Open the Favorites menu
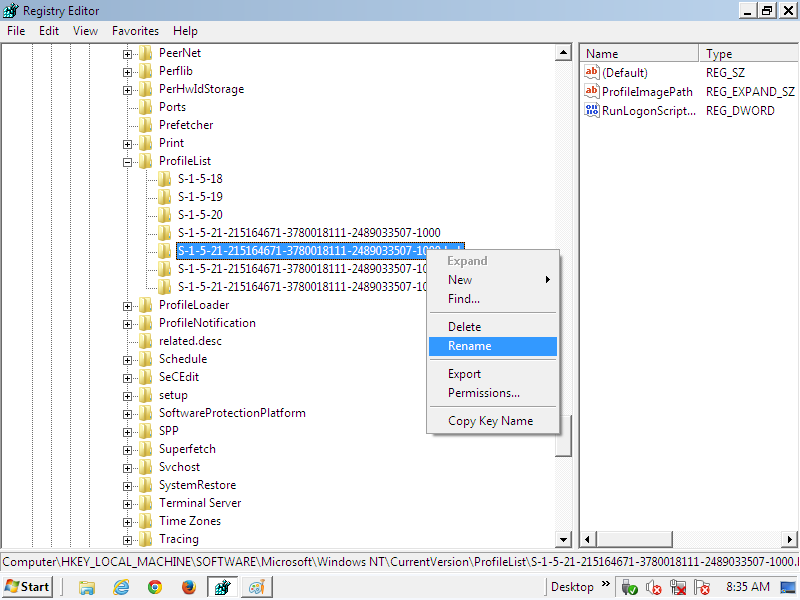The image size is (800, 600). 135,31
